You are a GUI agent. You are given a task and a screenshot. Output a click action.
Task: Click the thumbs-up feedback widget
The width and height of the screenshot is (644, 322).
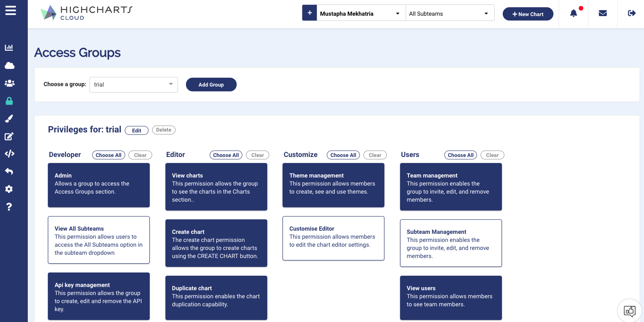629,311
